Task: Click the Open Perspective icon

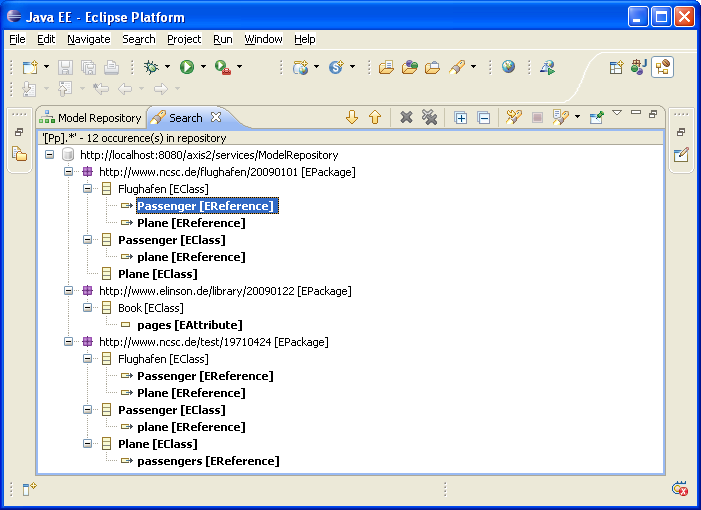Action: 616,67
